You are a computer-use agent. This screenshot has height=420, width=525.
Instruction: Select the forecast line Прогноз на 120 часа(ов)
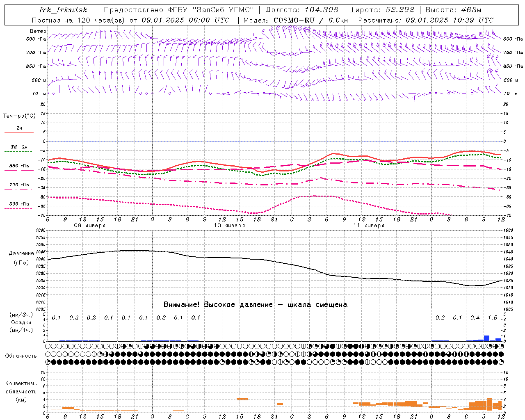(x=79, y=20)
